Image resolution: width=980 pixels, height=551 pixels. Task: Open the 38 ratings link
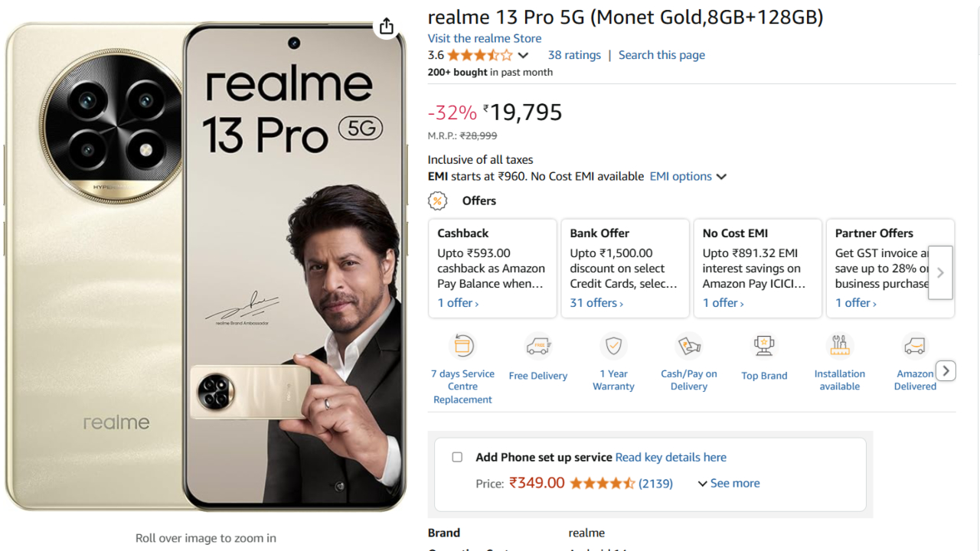[x=574, y=55]
